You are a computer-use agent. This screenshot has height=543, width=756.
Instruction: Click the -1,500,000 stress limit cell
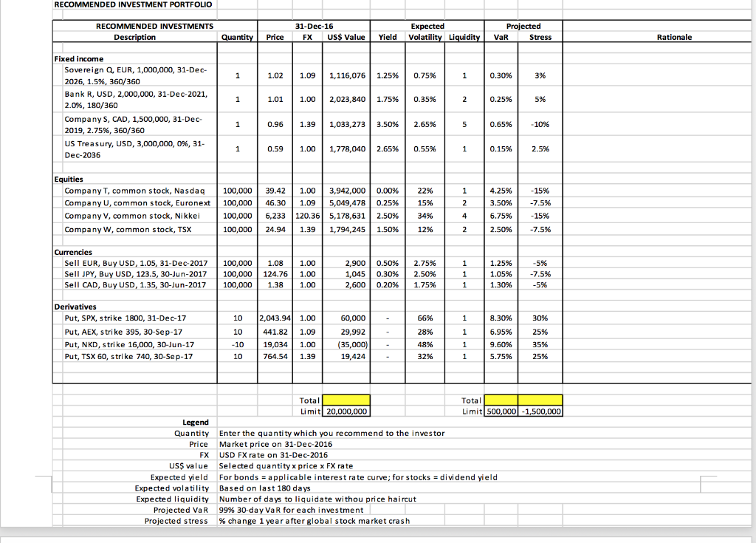tap(540, 411)
